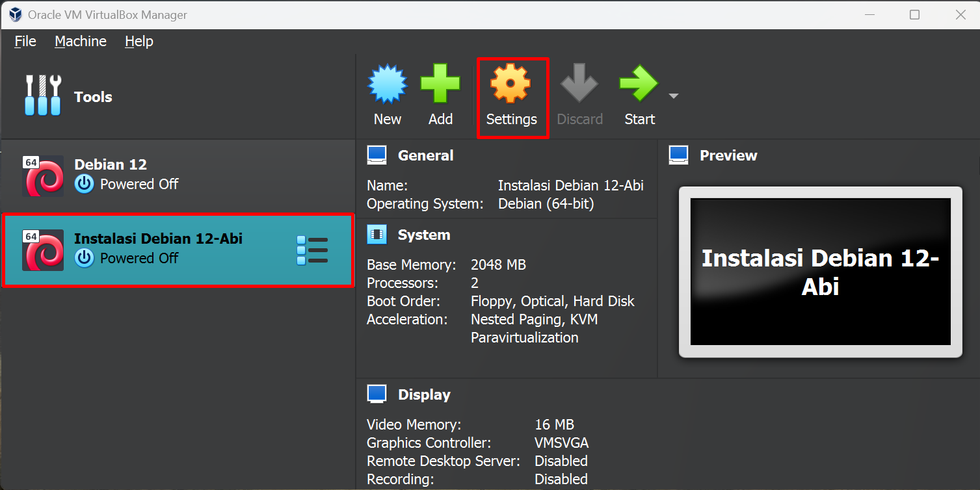
Task: Open the File menu
Action: [x=25, y=41]
